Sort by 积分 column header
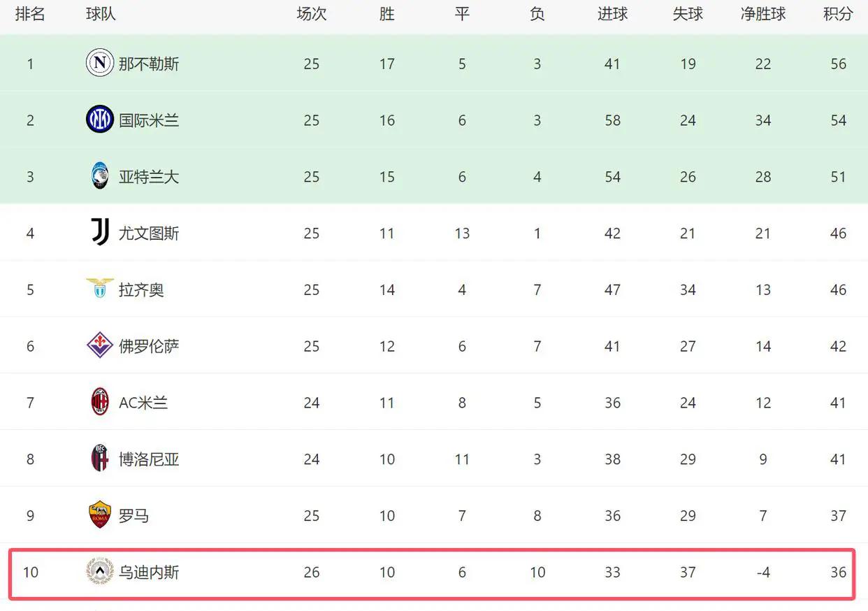The height and width of the screenshot is (611, 868). click(x=838, y=14)
